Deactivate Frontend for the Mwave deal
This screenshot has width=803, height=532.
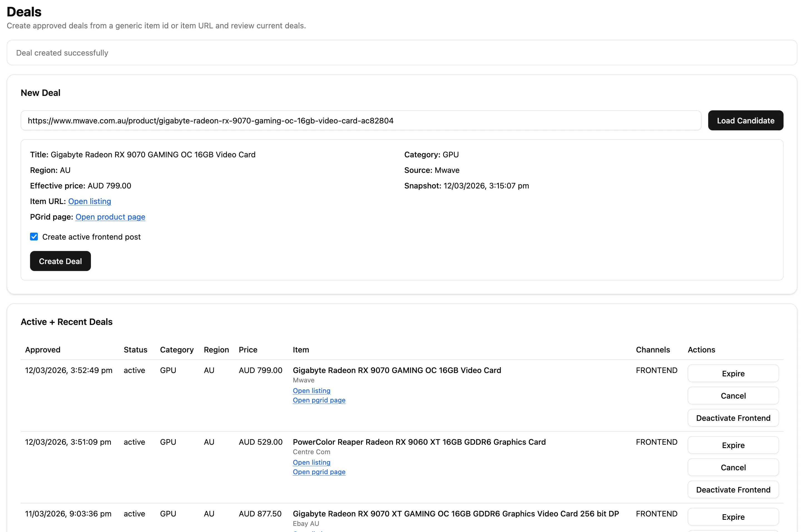point(733,418)
